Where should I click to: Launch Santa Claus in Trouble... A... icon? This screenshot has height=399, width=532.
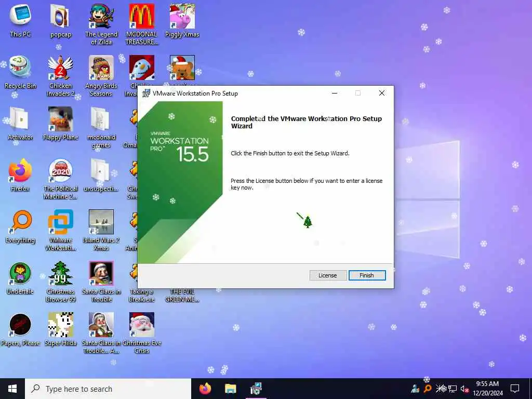[101, 333]
